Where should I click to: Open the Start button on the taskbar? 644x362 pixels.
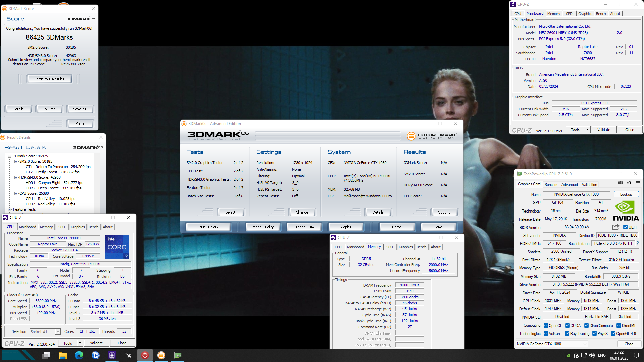click(18, 355)
